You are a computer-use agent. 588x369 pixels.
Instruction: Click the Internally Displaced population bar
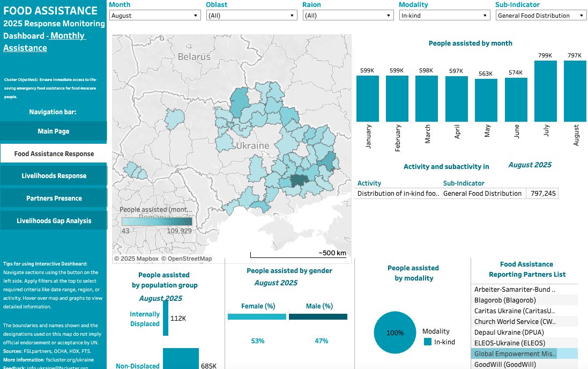[166, 318]
